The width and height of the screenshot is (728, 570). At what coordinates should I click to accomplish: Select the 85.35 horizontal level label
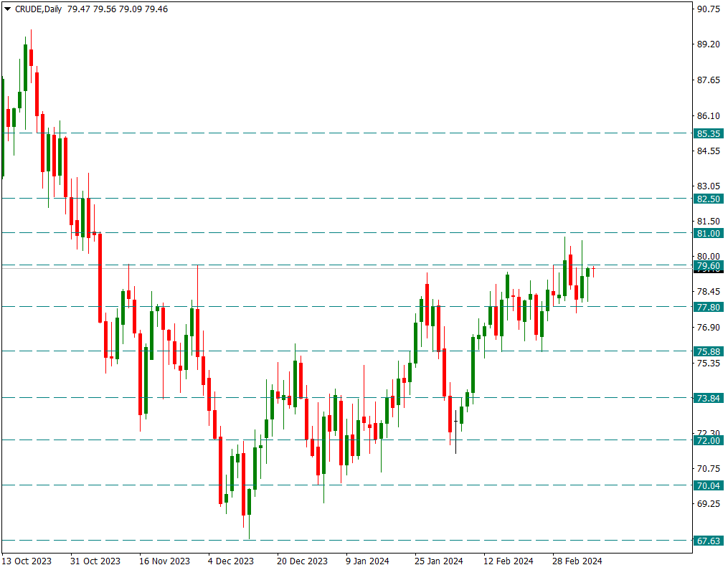click(x=709, y=133)
